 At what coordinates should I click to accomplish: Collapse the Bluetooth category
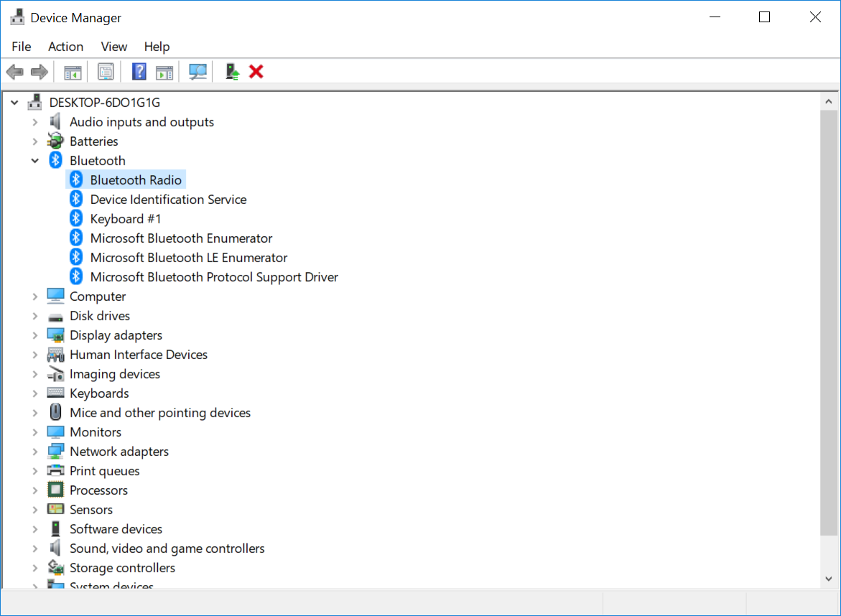tap(35, 161)
